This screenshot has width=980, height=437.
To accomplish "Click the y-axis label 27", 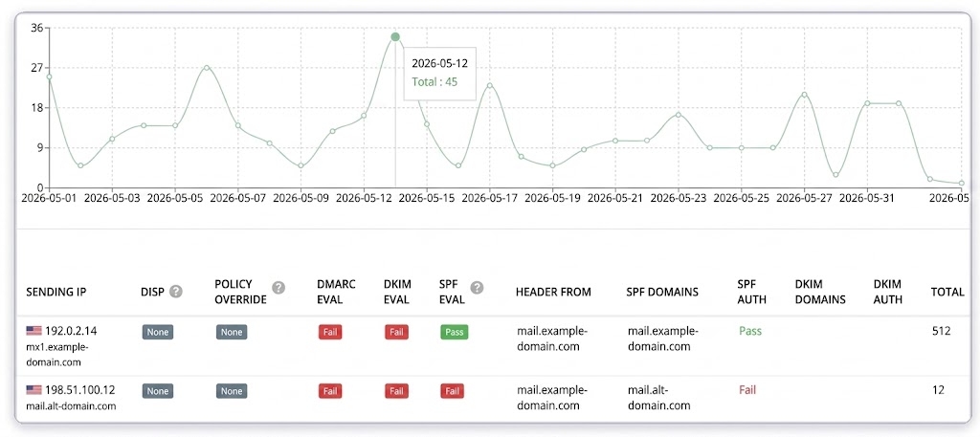I will click(x=36, y=68).
